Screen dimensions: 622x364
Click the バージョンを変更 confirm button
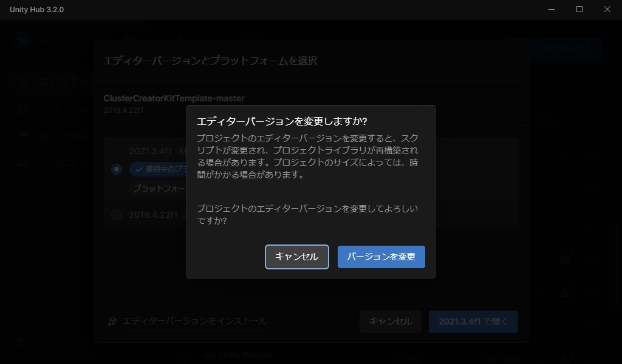[x=381, y=257]
